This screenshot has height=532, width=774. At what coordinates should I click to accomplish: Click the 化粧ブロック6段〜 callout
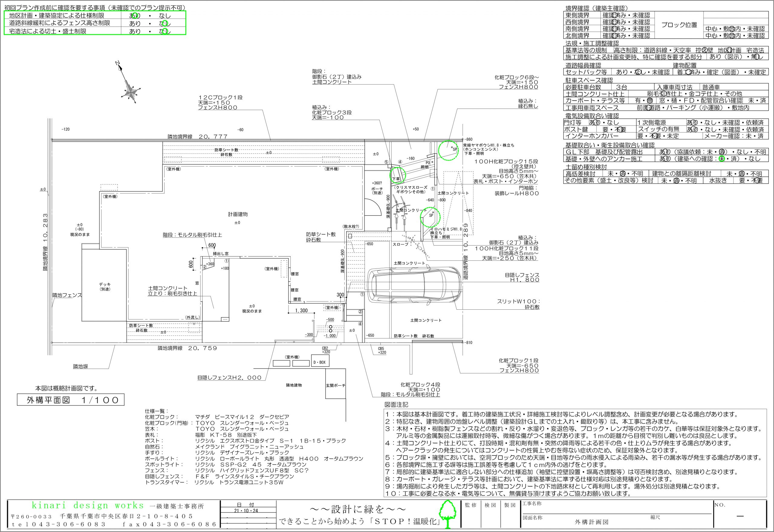pos(517,82)
